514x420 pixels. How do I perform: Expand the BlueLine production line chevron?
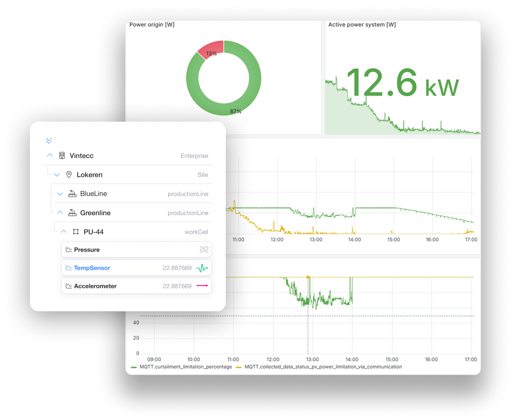[60, 194]
